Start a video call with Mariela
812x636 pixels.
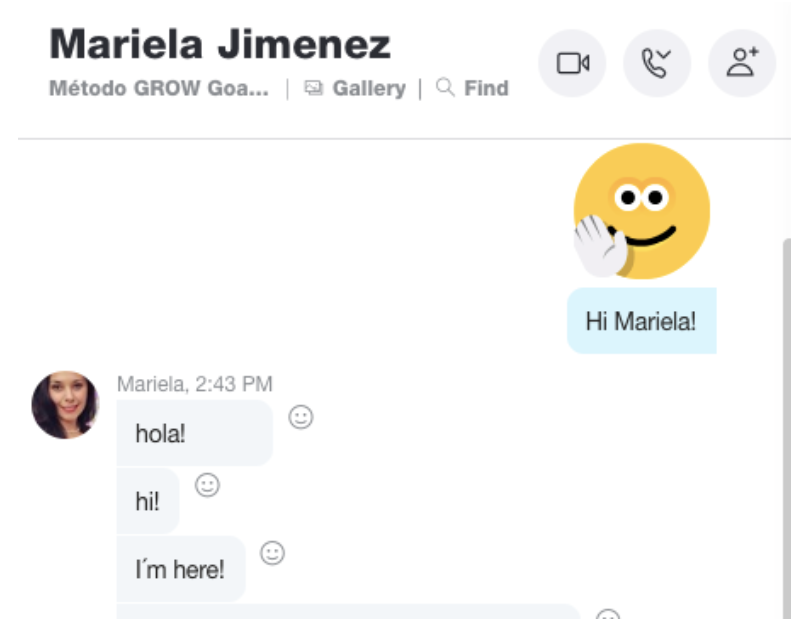click(x=572, y=63)
